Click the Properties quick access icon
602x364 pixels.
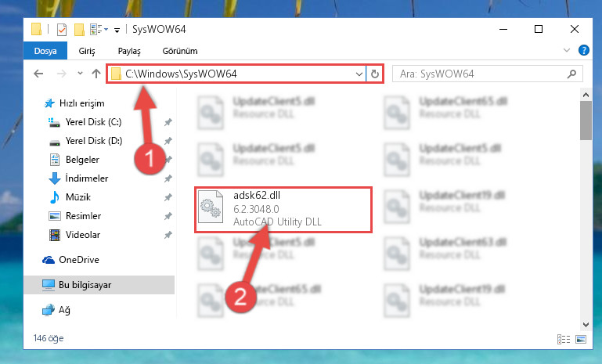[x=61, y=30]
